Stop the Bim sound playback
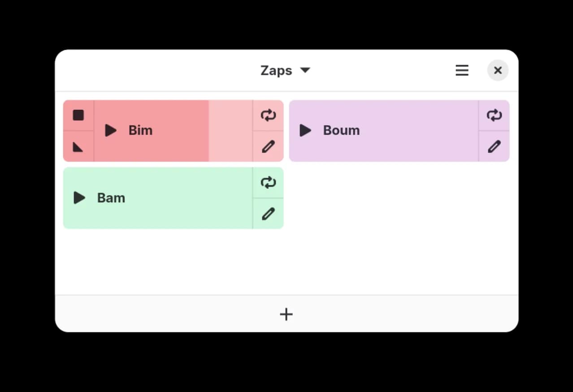 pyautogui.click(x=78, y=115)
